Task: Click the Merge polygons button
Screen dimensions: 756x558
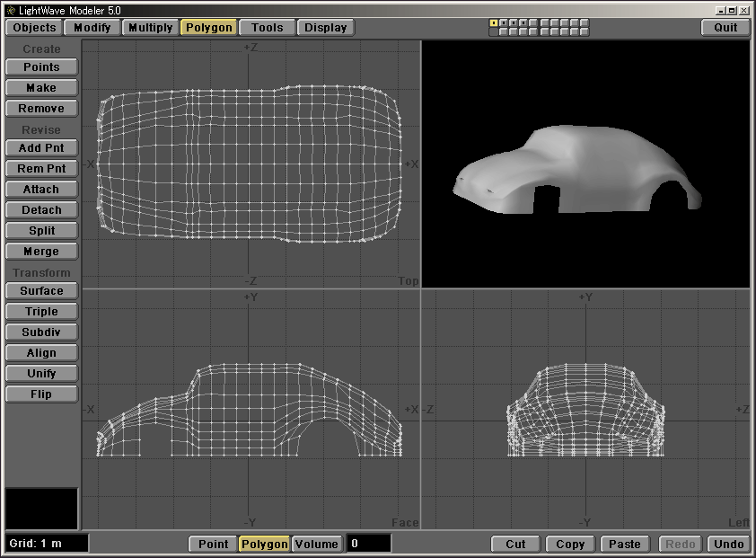Action: click(41, 252)
